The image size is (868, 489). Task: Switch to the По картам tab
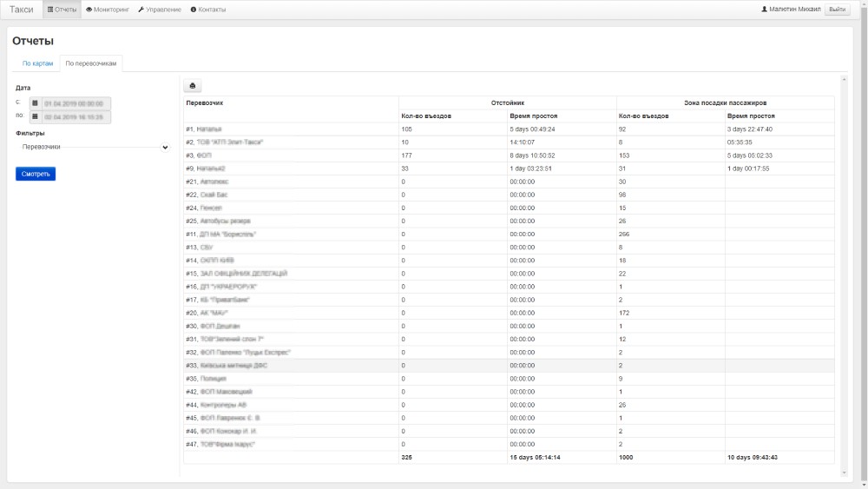38,63
